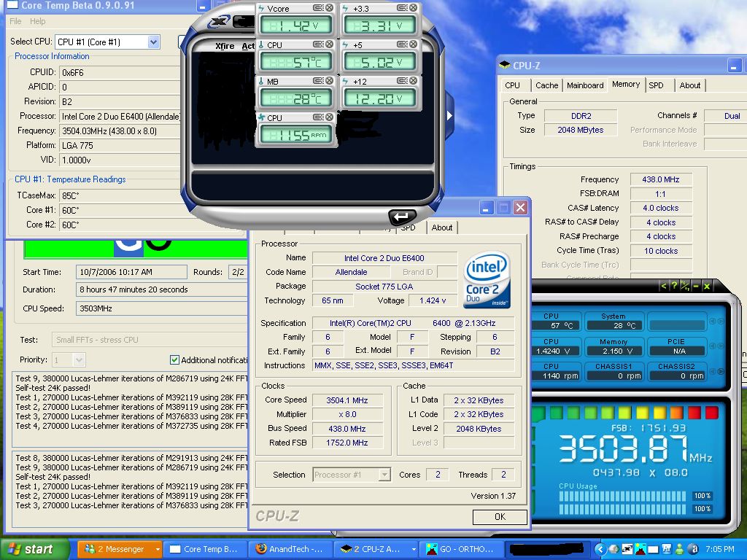Switch to CPU tab in CPU-Z memory window
747x560 pixels.
pos(513,85)
